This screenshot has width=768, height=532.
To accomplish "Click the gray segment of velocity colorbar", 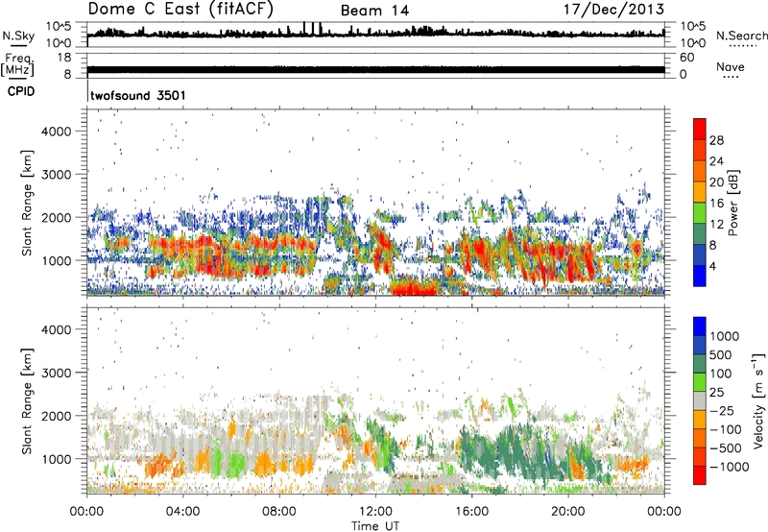I will pyautogui.click(x=700, y=400).
